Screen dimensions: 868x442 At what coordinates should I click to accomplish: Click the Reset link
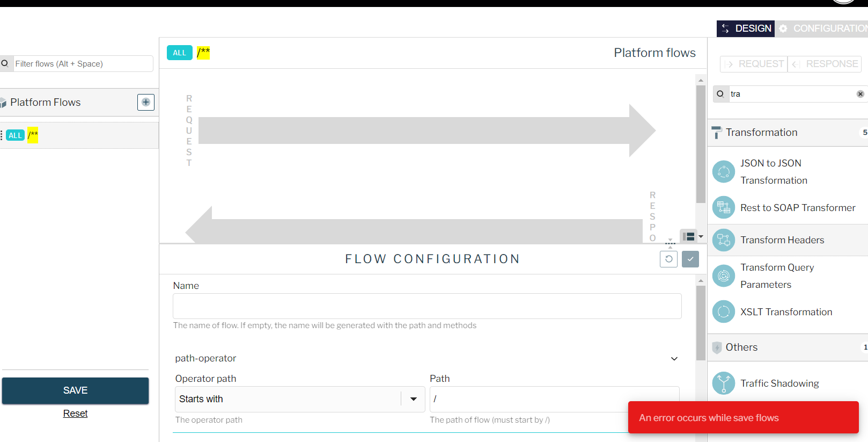(75, 413)
